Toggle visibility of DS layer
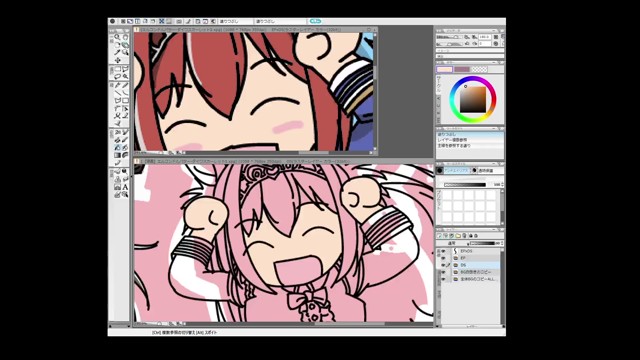The width and height of the screenshot is (640, 360). [443, 265]
